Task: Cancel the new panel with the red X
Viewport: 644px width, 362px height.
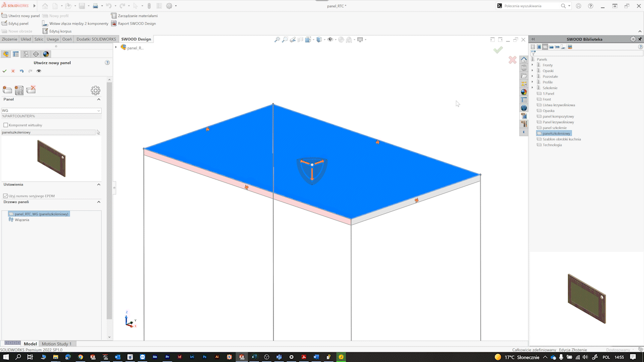Action: (x=13, y=71)
